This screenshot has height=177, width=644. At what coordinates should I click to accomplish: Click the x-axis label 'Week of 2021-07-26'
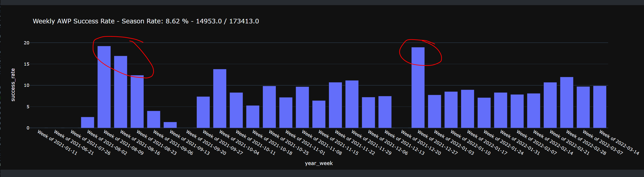pyautogui.click(x=90, y=142)
